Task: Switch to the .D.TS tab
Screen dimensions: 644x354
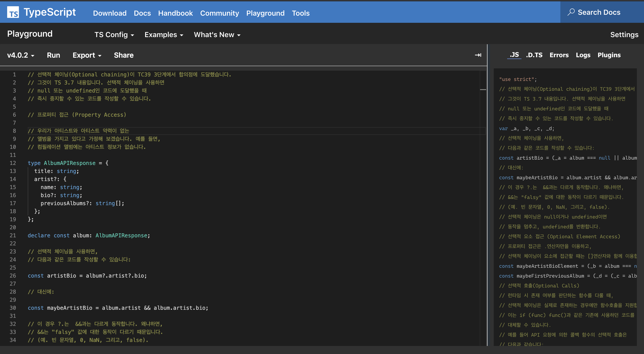Action: click(x=534, y=55)
